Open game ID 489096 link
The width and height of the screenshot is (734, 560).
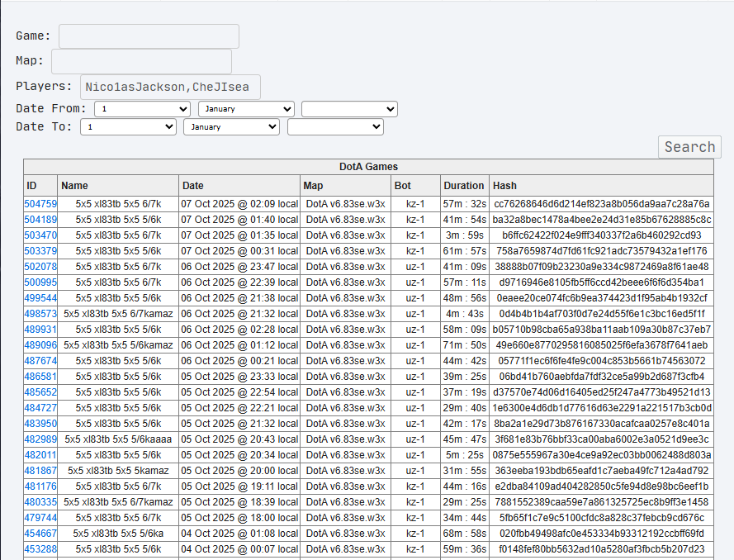(x=40, y=345)
